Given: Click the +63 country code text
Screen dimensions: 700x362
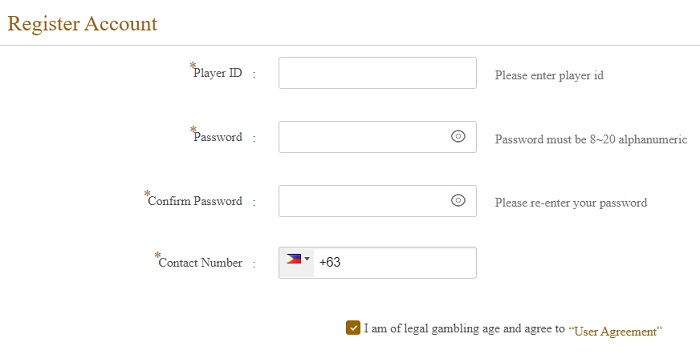Looking at the screenshot, I should tap(330, 262).
